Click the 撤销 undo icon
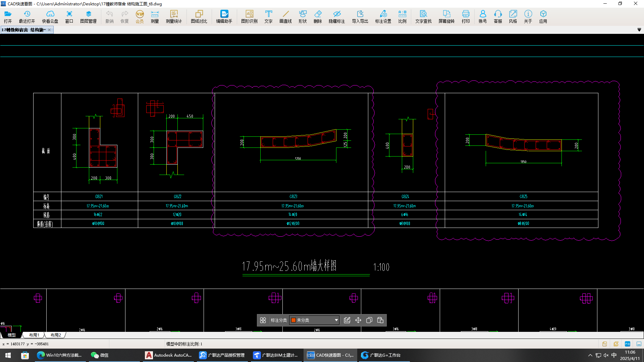Screen dimensions: 644x362 [x=109, y=16]
